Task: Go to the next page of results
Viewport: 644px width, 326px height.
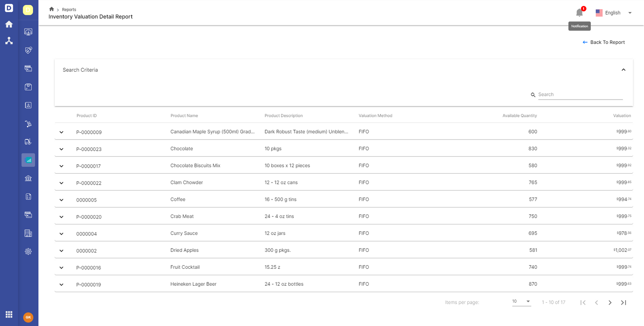Action: 610,303
